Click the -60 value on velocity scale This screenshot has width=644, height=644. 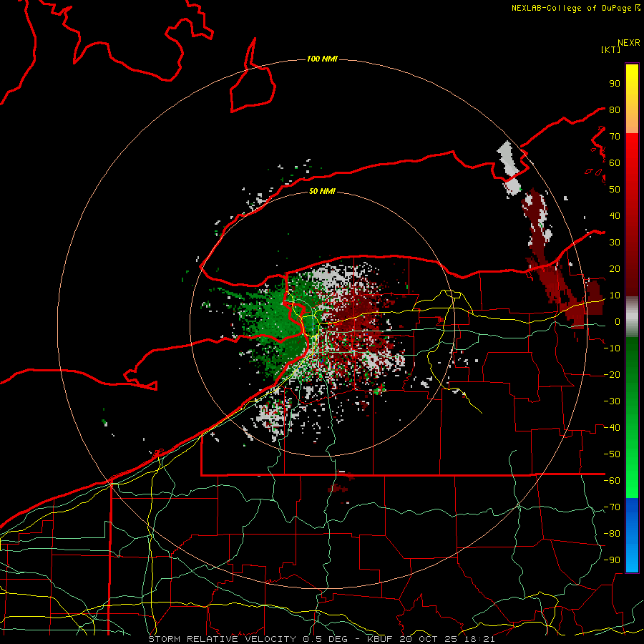coord(612,481)
